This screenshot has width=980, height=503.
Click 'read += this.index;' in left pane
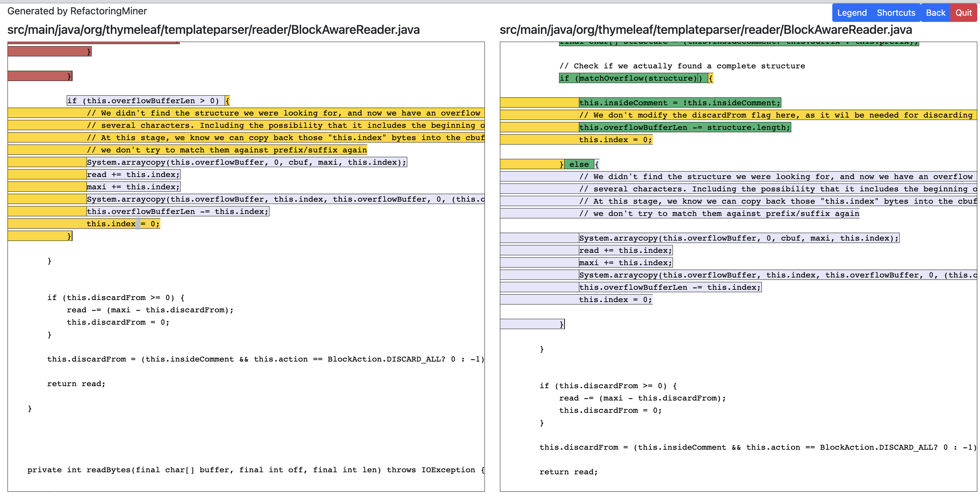click(x=133, y=175)
